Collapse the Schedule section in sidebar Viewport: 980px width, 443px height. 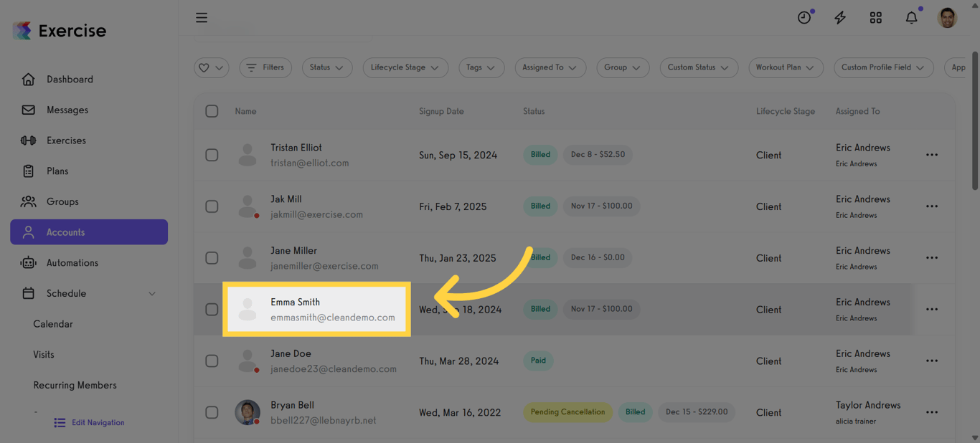[151, 293]
